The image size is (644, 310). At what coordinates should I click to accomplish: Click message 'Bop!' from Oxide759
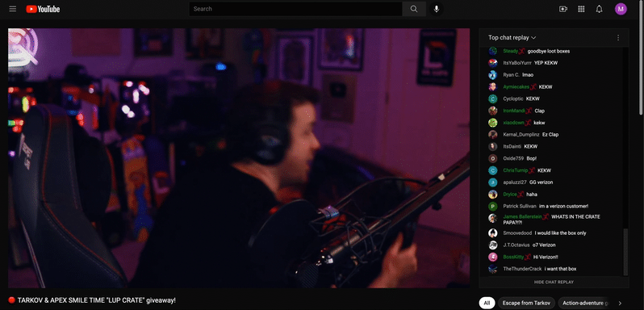(532, 158)
